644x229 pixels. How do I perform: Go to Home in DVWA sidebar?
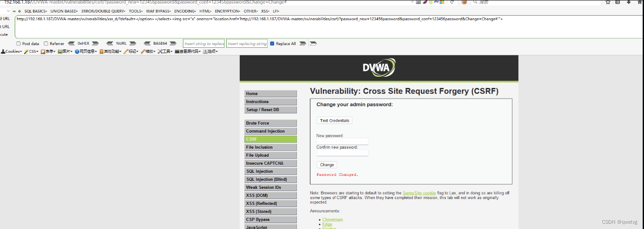(x=271, y=94)
